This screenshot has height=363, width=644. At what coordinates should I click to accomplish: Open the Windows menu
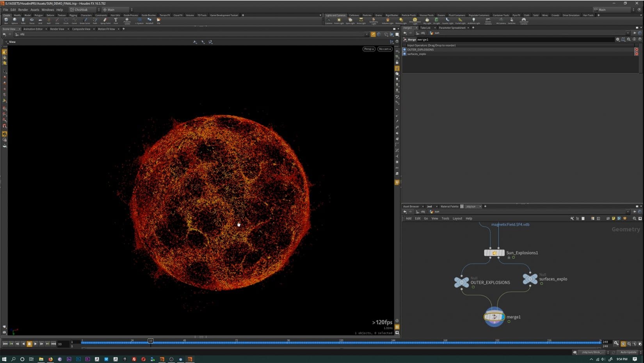[x=48, y=9]
